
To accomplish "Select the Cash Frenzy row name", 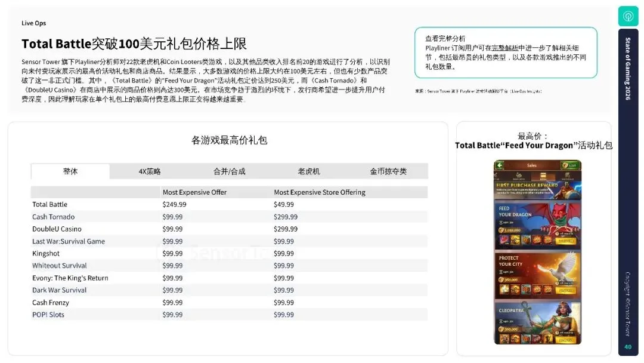I will coord(51,303).
